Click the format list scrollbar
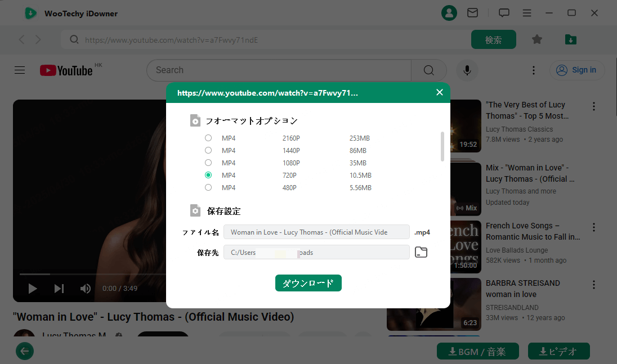Viewport: 617px width, 364px height. (442, 146)
